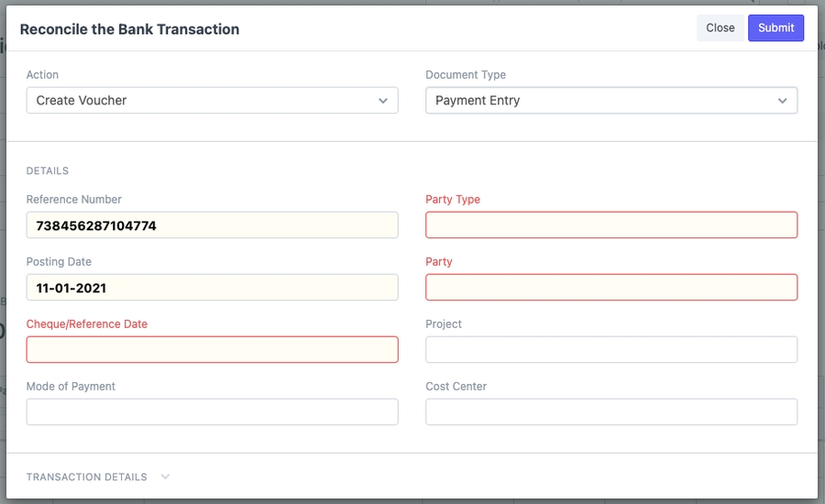Screen dimensions: 825x504
Task: Open the Document Type dropdown
Action: coord(610,101)
